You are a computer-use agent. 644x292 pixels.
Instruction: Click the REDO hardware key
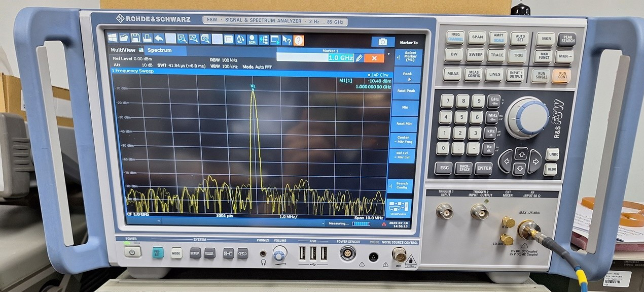tap(551, 170)
